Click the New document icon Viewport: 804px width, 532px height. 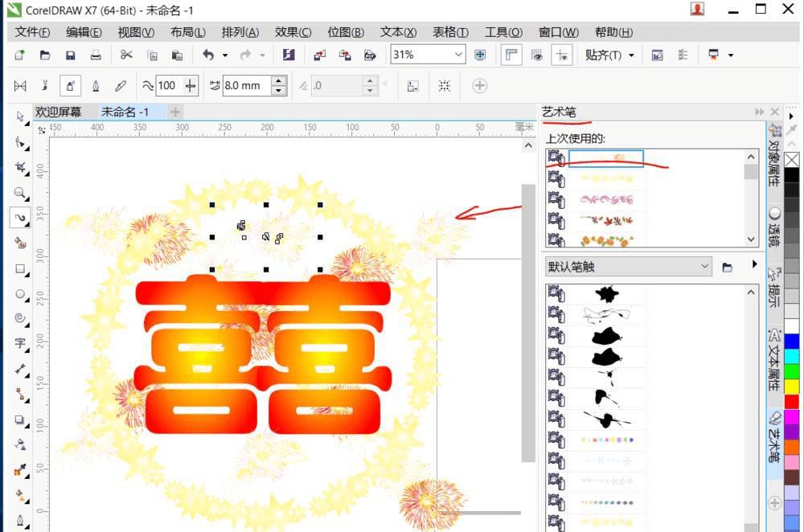[20, 55]
